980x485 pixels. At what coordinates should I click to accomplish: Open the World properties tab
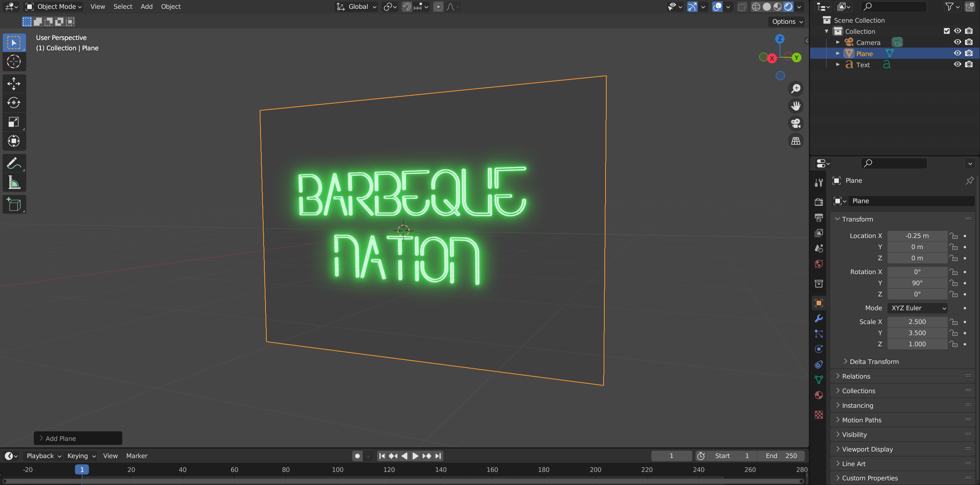[x=818, y=264]
